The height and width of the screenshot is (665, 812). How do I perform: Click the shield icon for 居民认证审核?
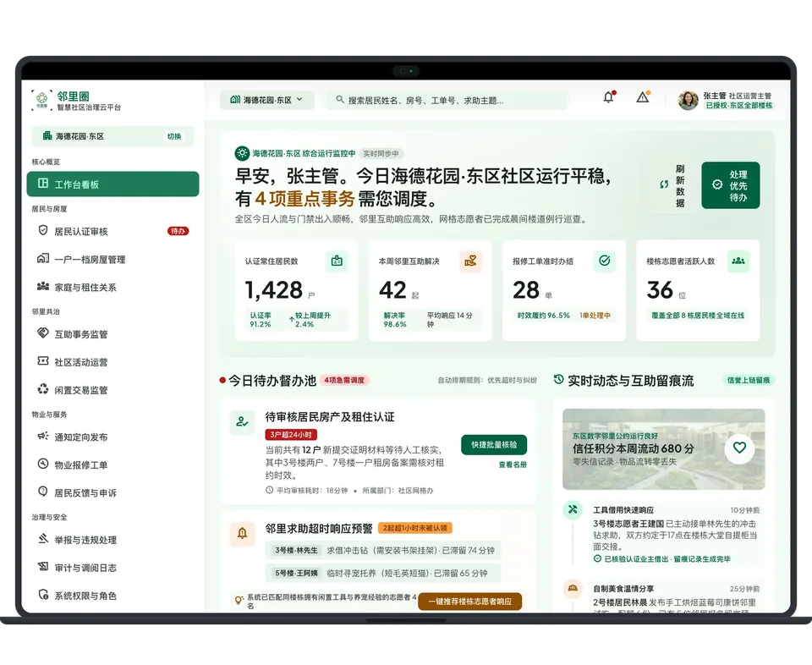tap(43, 230)
